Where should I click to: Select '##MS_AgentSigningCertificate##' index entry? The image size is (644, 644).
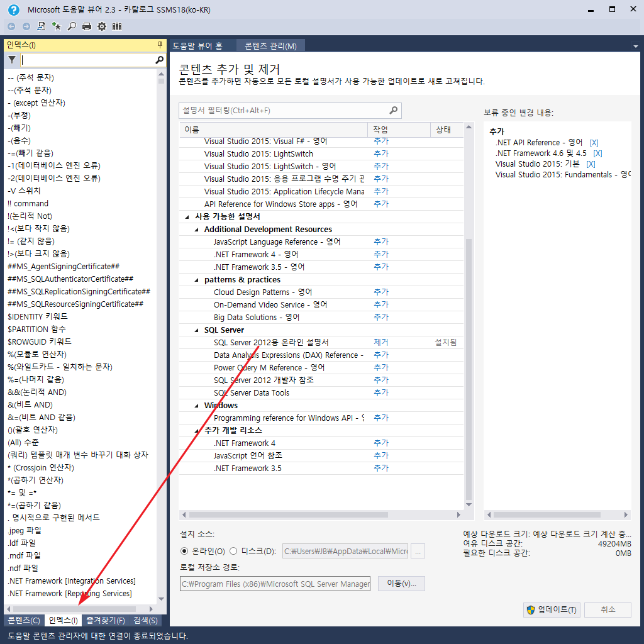point(64,267)
